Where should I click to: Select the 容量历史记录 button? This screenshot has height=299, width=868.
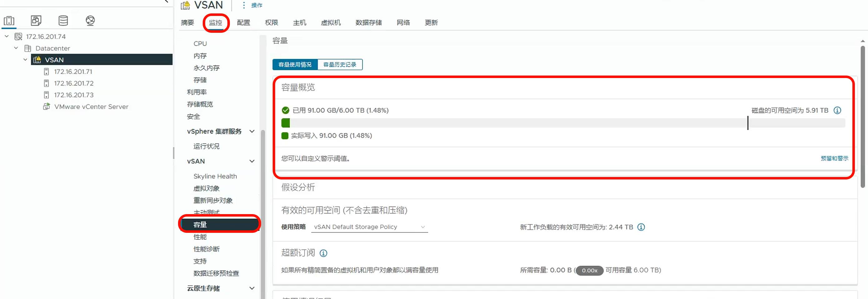[340, 65]
